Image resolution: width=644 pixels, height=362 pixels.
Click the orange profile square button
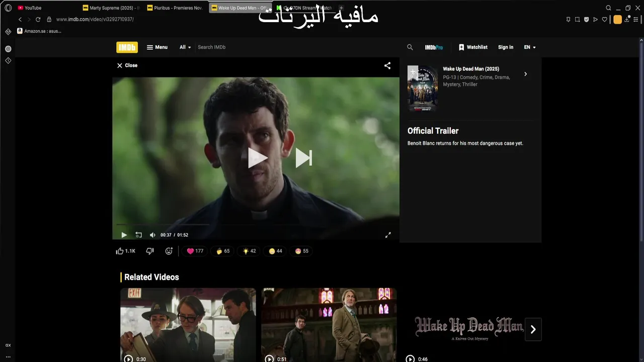click(x=617, y=20)
